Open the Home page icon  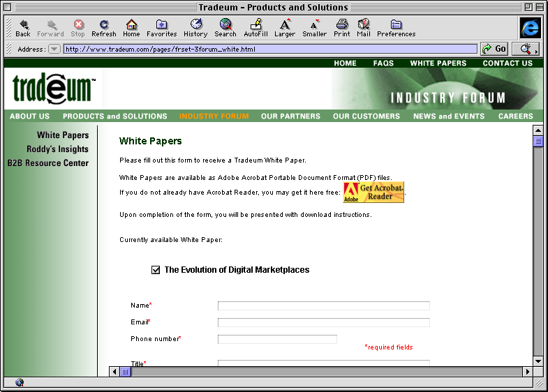[131, 28]
